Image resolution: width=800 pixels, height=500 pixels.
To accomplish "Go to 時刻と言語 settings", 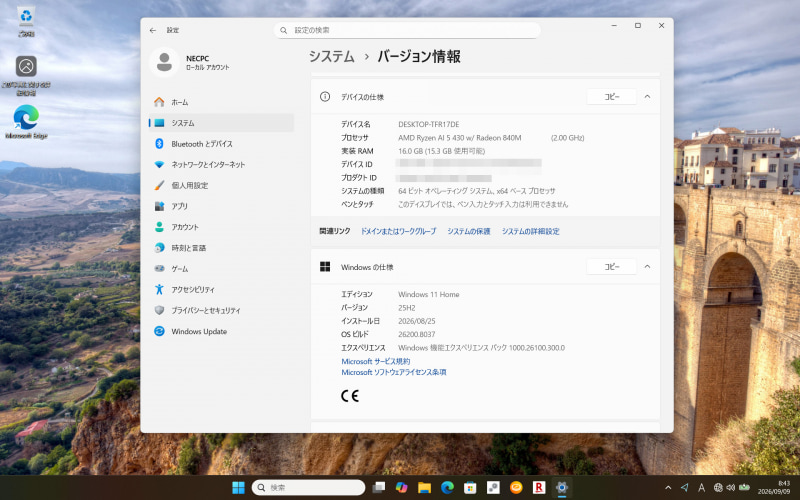I will pyautogui.click(x=221, y=248).
